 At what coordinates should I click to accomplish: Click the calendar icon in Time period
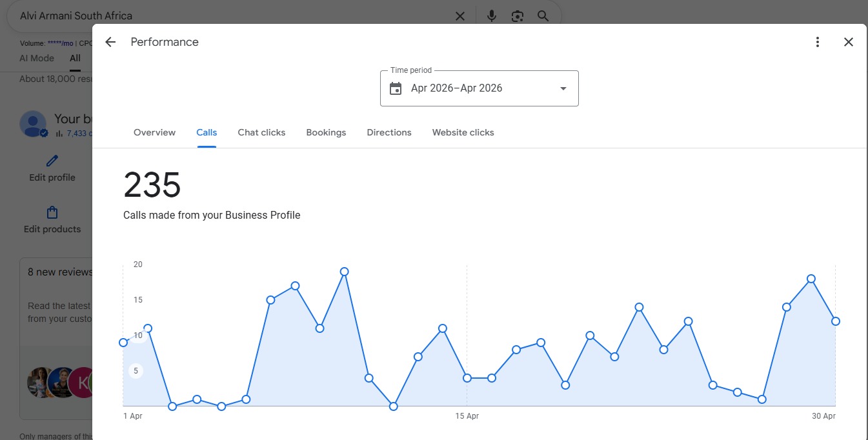click(396, 88)
